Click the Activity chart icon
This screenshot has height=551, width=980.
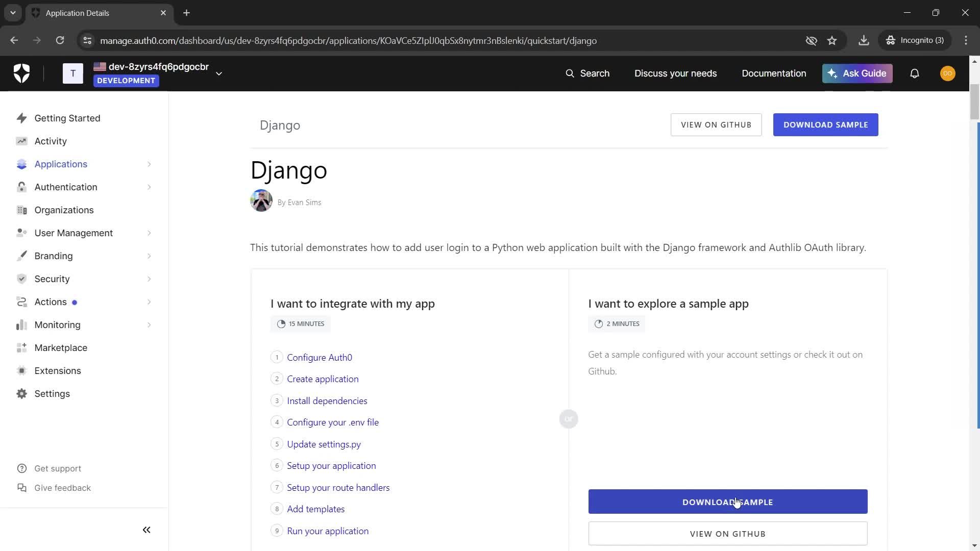click(21, 141)
